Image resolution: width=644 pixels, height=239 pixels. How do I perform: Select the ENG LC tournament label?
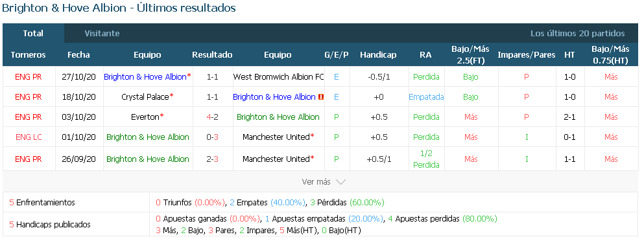pyautogui.click(x=29, y=137)
